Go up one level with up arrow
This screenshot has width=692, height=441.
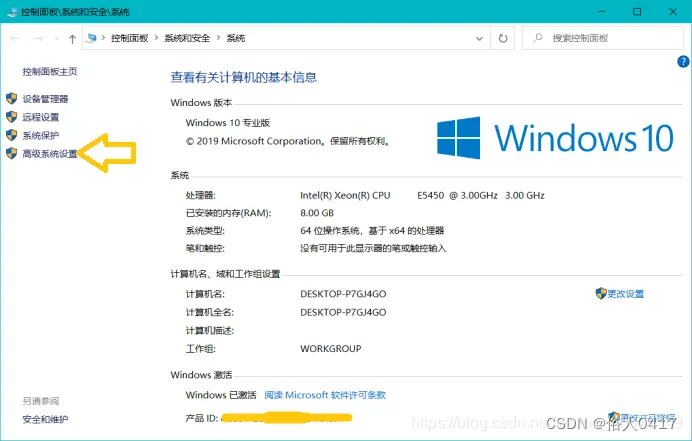[x=72, y=39]
